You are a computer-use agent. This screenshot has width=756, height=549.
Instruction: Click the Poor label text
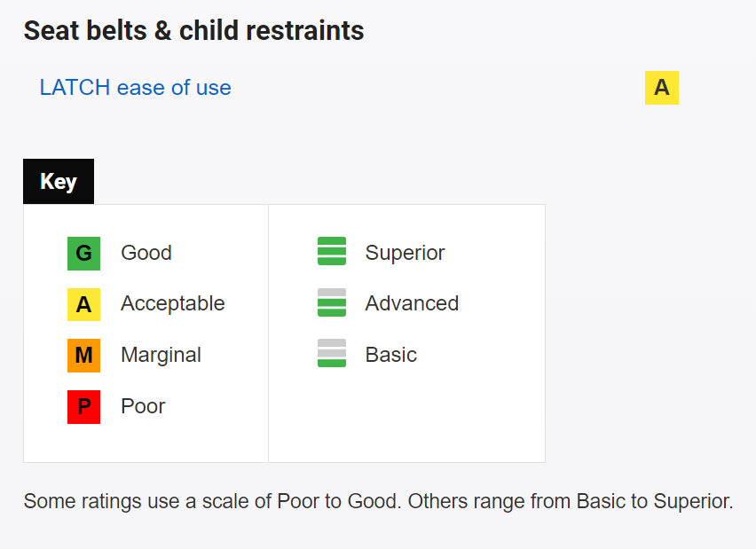[143, 406]
